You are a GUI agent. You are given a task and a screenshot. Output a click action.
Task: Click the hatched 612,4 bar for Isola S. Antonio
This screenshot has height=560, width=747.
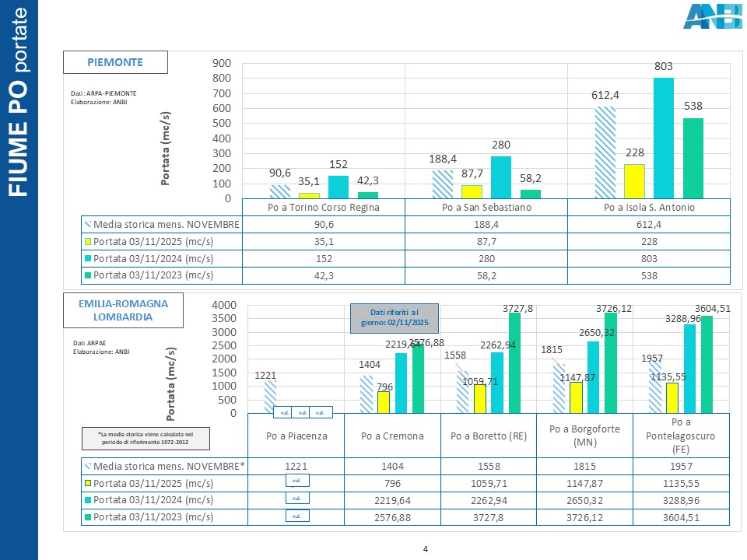click(x=605, y=152)
